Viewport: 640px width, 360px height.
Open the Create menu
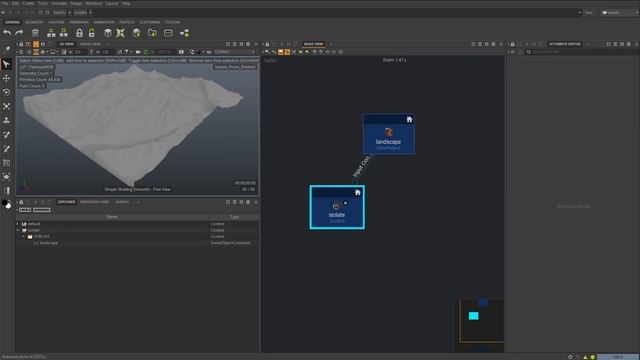[x=28, y=3]
